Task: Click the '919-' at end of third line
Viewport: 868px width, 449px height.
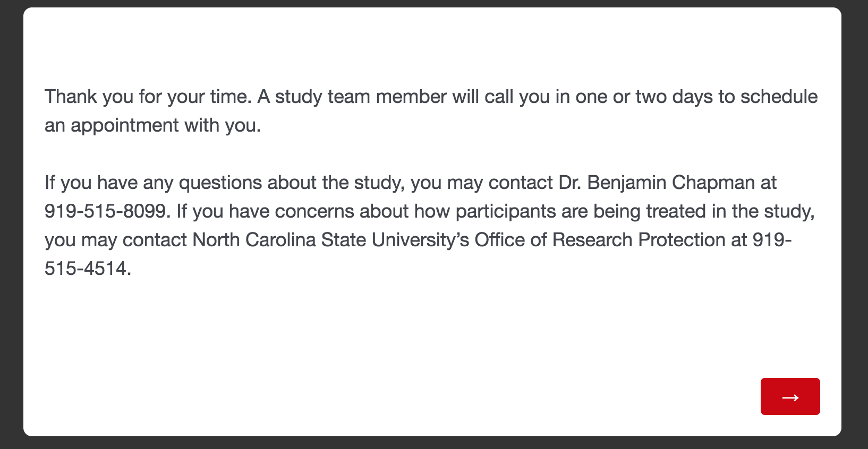Action: click(772, 240)
